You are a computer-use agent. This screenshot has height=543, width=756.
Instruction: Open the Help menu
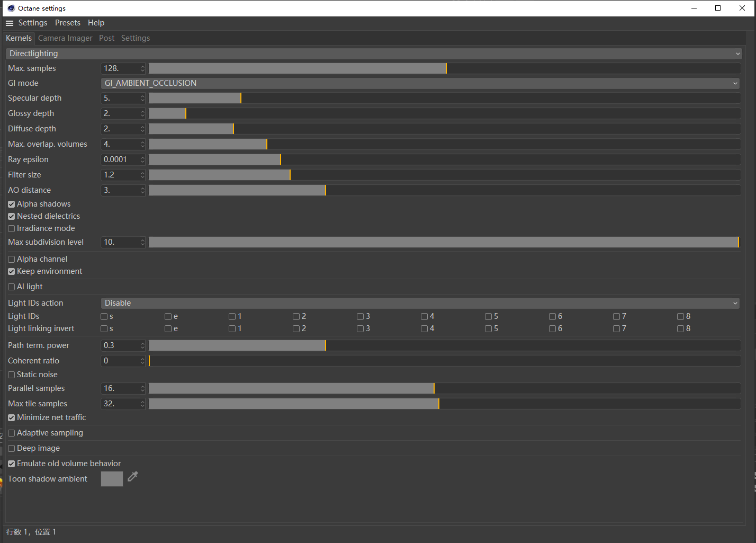(x=96, y=23)
